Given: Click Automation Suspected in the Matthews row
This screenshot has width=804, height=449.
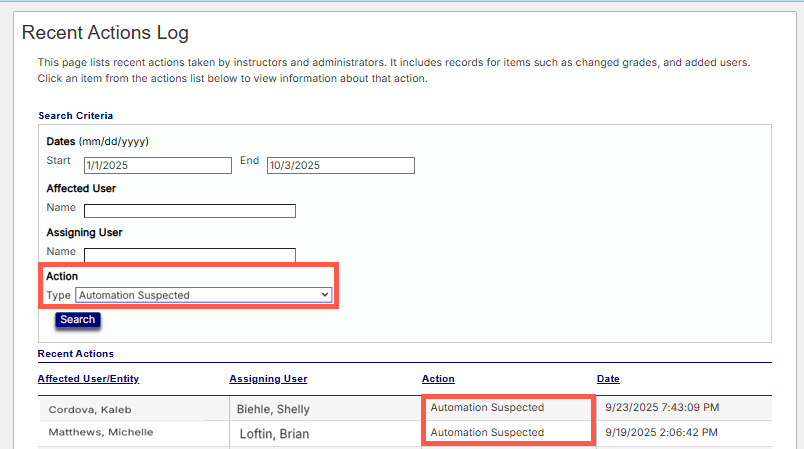Looking at the screenshot, I should (487, 433).
